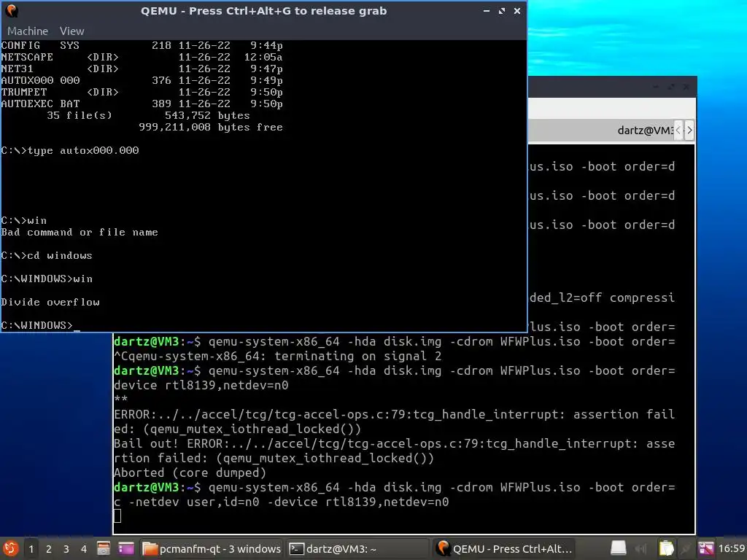Switch to virtual desktop 4
747x560 pixels.
(84, 549)
